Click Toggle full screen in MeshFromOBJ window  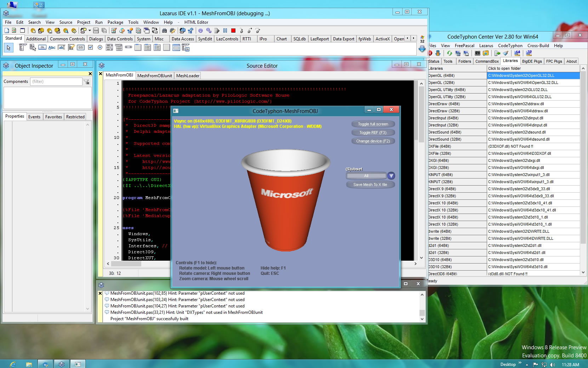click(x=373, y=124)
